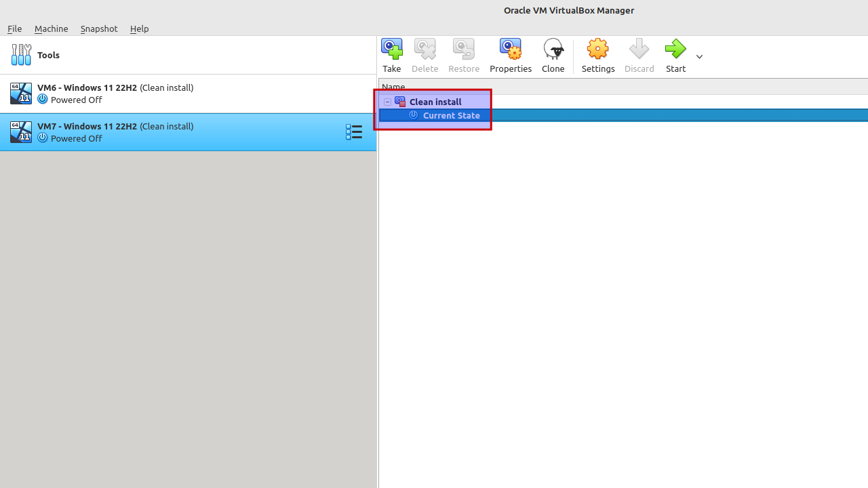Click VM6 Powered Off status text
The image size is (868, 488).
coord(76,100)
